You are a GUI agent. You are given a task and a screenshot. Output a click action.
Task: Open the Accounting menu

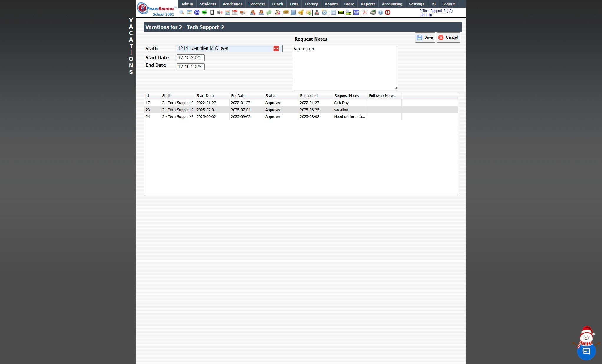(x=392, y=4)
